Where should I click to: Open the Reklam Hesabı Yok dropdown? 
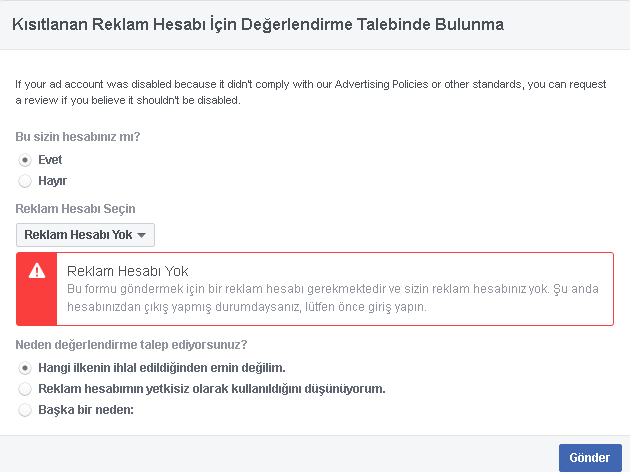(x=85, y=235)
